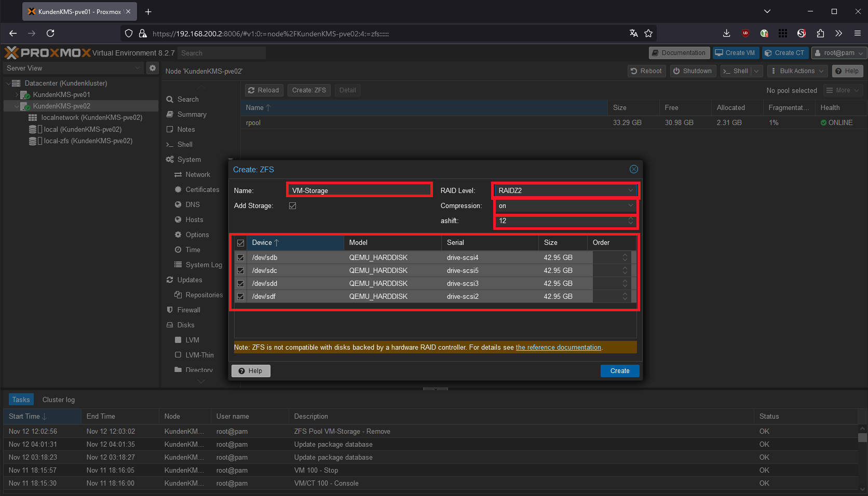Select Summary in the node menu
Image resolution: width=868 pixels, height=496 pixels.
(x=192, y=114)
